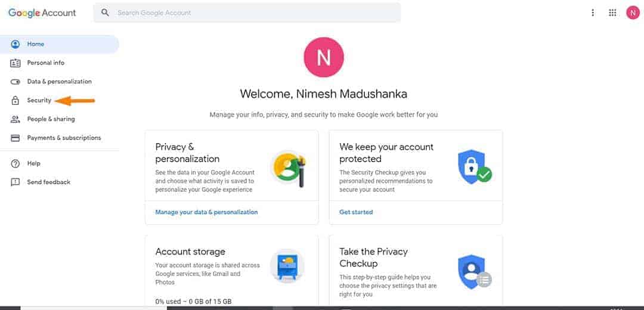644x310 pixels.
Task: Open the Google apps grid
Action: pos(612,13)
